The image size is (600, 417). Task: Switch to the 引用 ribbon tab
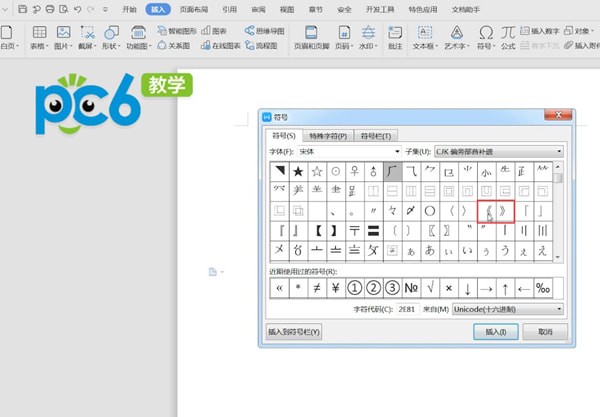tap(230, 9)
